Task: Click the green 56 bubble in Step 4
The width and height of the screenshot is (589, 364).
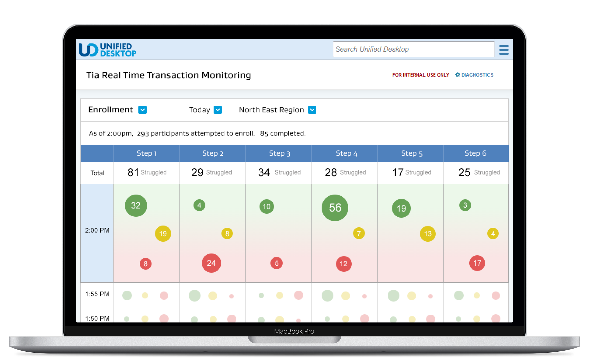Action: pyautogui.click(x=335, y=208)
